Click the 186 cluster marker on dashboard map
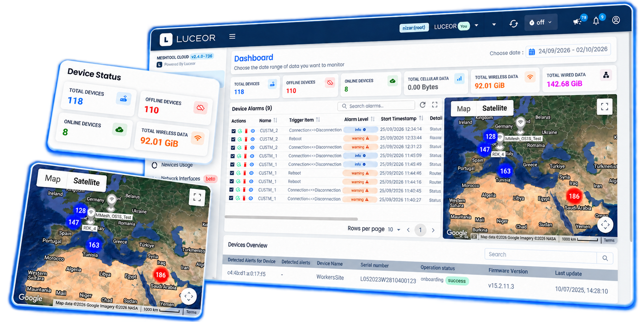 [x=574, y=196]
